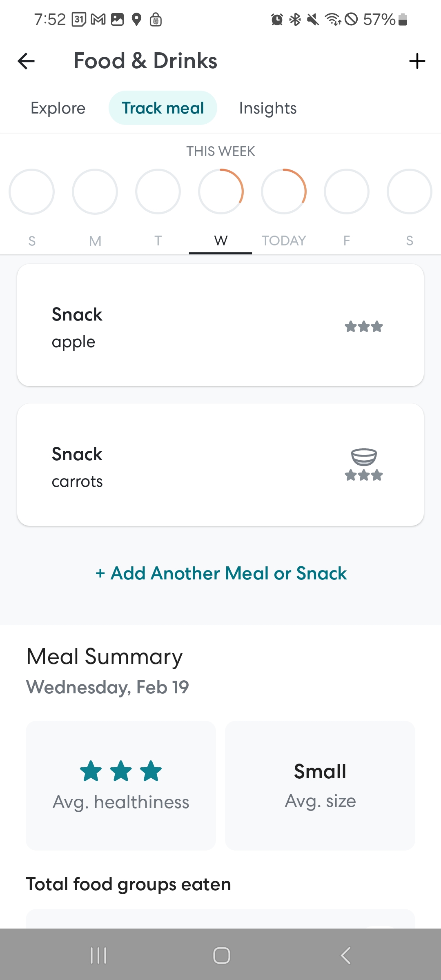
Task: Tap the Small Avg. size card
Action: pyautogui.click(x=320, y=785)
